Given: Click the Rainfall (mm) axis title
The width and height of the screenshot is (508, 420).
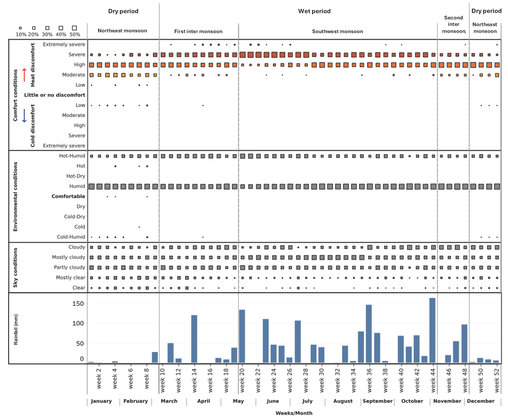Looking at the screenshot, I should point(16,329).
